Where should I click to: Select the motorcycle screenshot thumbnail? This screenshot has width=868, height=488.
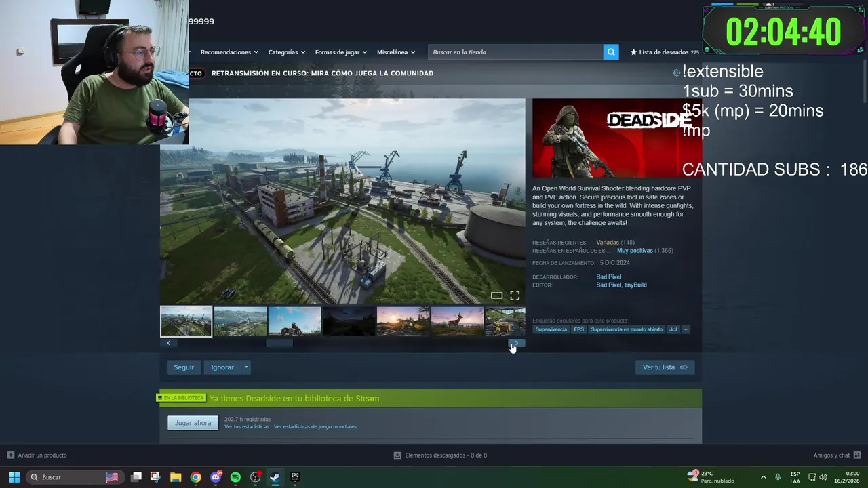[294, 321]
